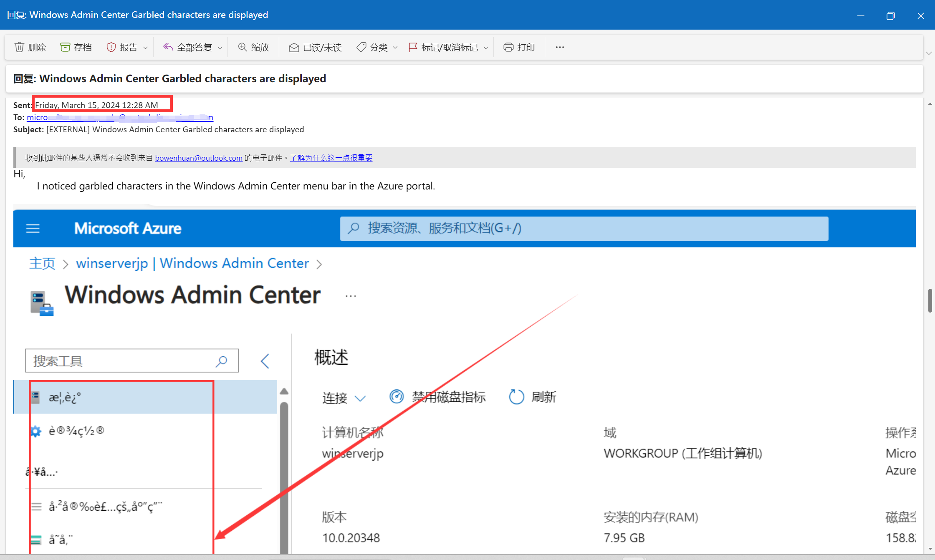The width and height of the screenshot is (935, 560).
Task: Click the breadcrumb chevron after Windows Admin Center
Action: (319, 265)
